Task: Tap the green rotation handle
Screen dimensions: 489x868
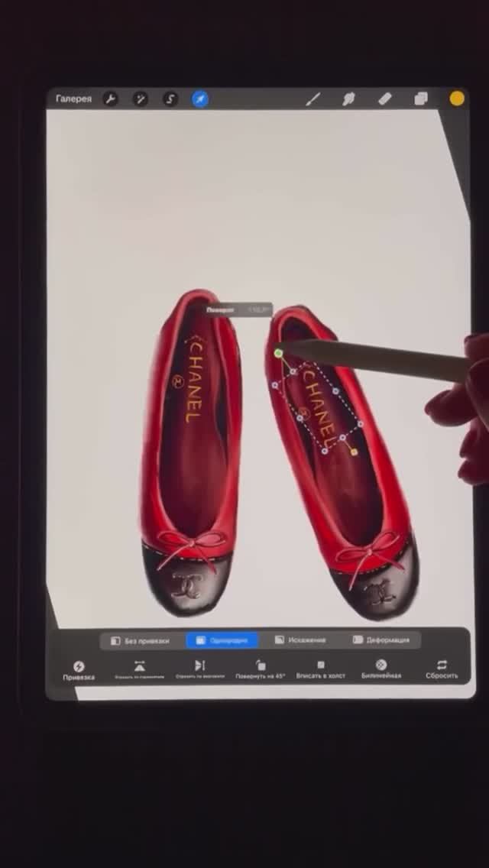Action: point(279,353)
